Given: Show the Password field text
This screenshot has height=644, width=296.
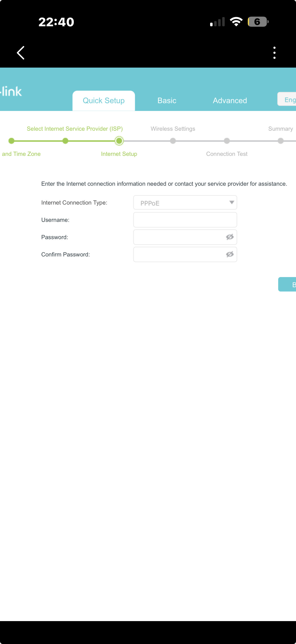Looking at the screenshot, I should (230, 237).
